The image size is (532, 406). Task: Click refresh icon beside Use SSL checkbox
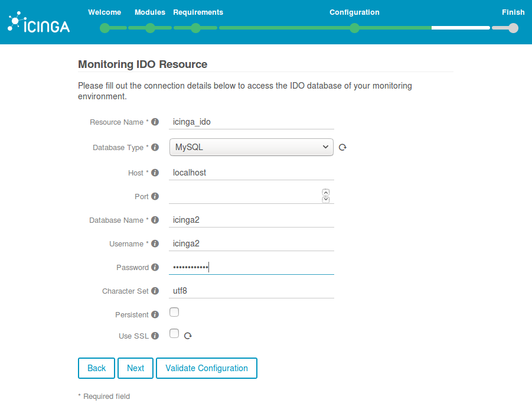click(188, 336)
